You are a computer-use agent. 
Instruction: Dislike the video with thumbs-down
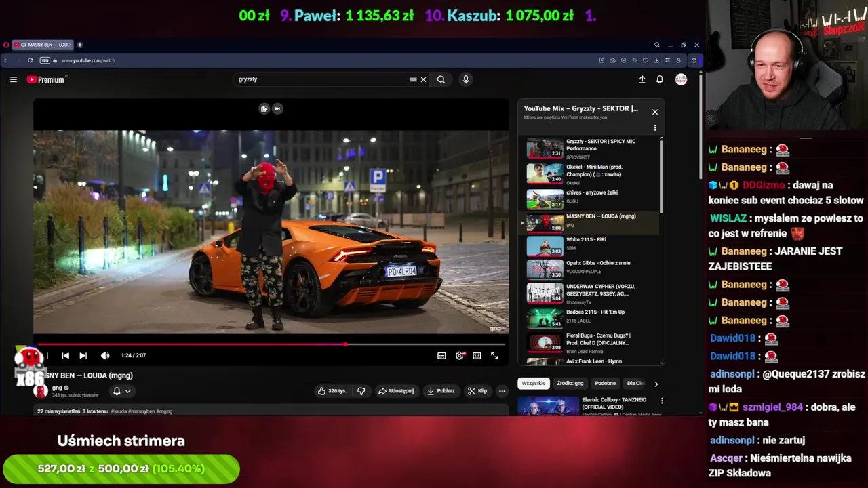pos(361,391)
